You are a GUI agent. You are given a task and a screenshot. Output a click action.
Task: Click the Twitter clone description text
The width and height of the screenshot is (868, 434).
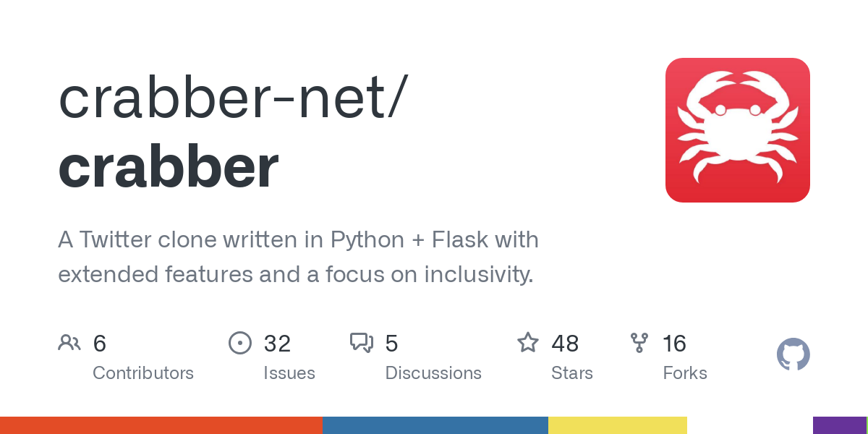pyautogui.click(x=298, y=257)
